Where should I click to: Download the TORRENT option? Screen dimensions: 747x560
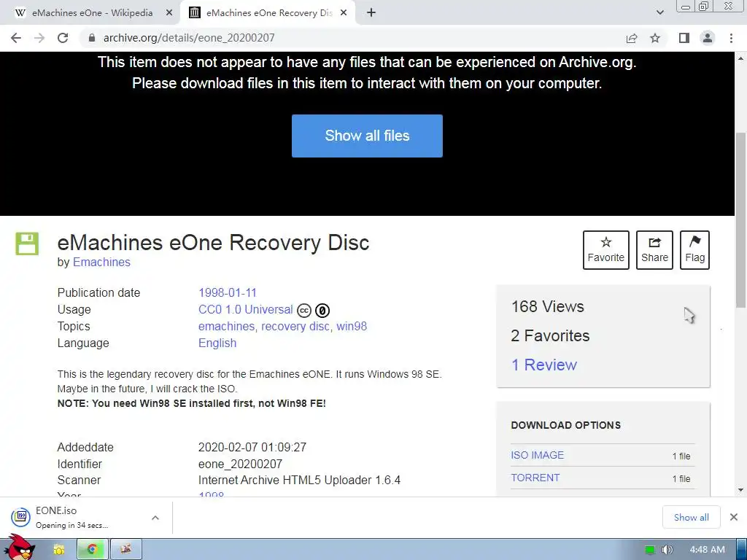[x=535, y=478]
